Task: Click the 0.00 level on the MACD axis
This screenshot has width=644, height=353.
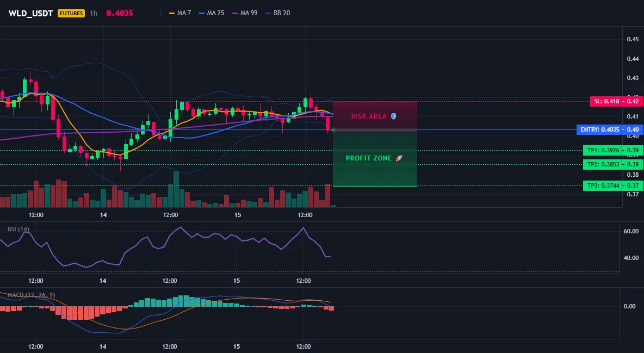Action: coord(629,306)
